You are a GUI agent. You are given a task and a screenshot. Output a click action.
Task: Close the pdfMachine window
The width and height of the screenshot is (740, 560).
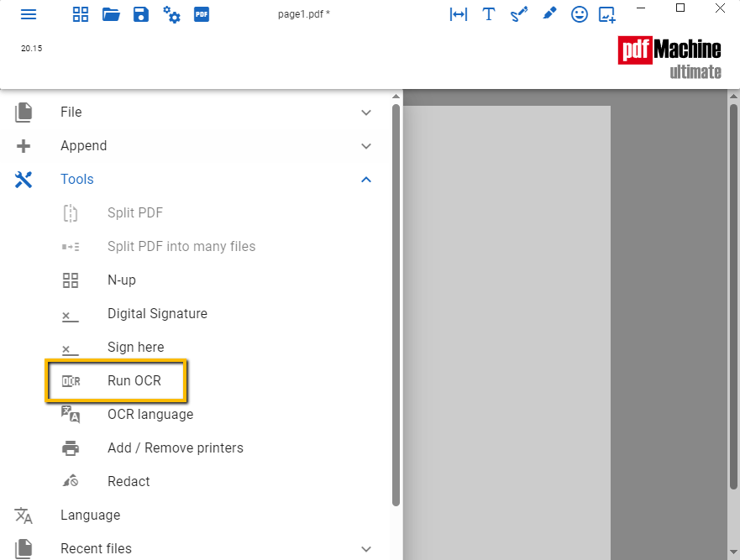pyautogui.click(x=720, y=8)
